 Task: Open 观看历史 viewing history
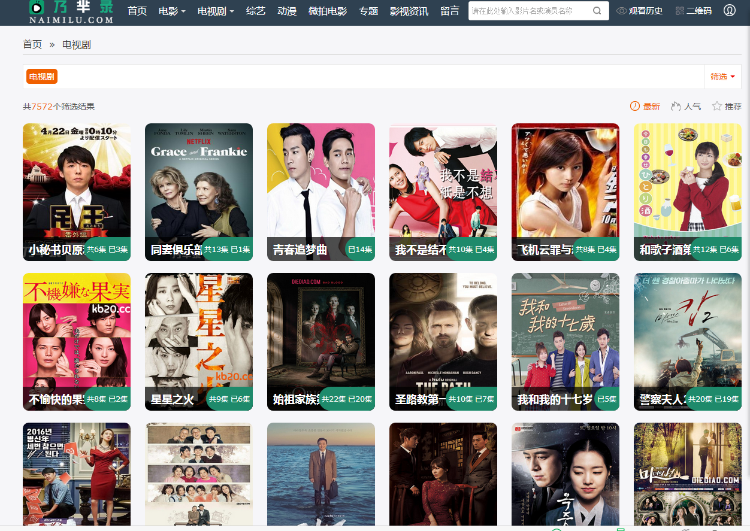point(640,11)
